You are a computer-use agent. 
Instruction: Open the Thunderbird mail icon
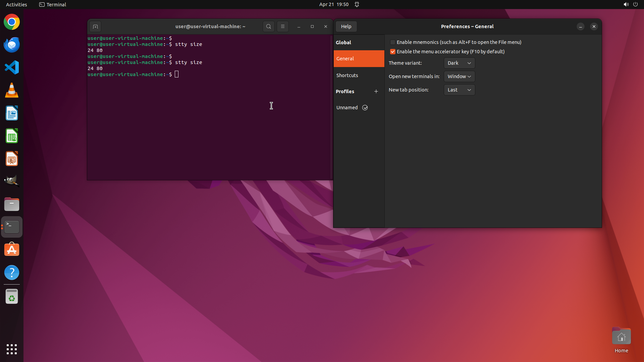coord(12,45)
